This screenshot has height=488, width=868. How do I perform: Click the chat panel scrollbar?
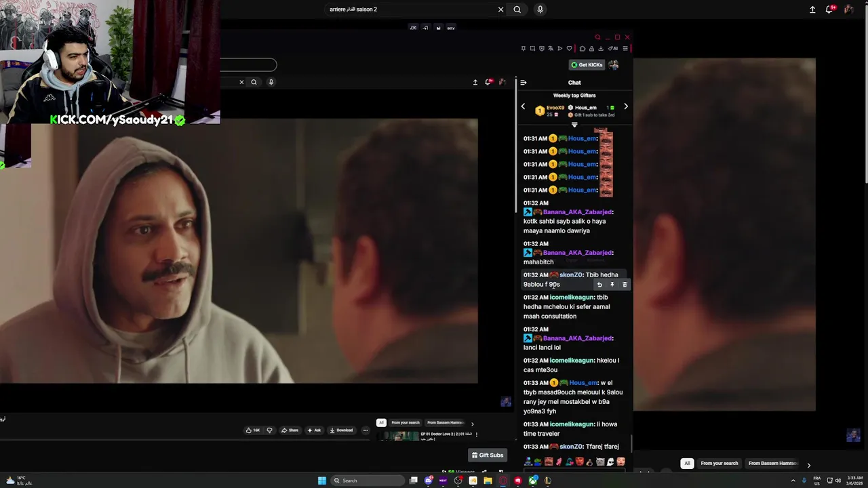631,443
